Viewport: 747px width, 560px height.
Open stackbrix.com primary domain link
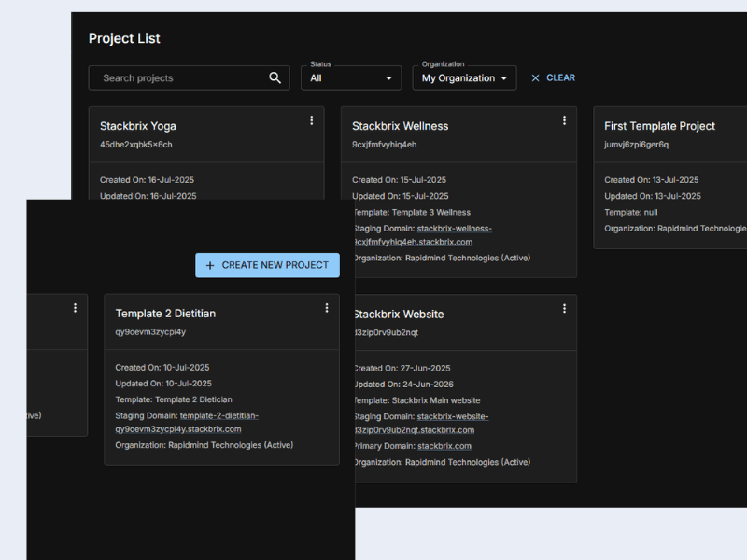(x=444, y=446)
